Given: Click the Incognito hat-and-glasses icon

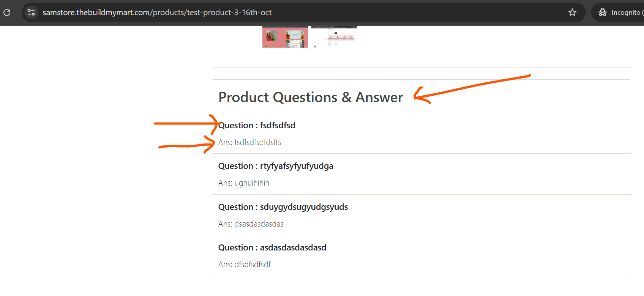Looking at the screenshot, I should (603, 13).
